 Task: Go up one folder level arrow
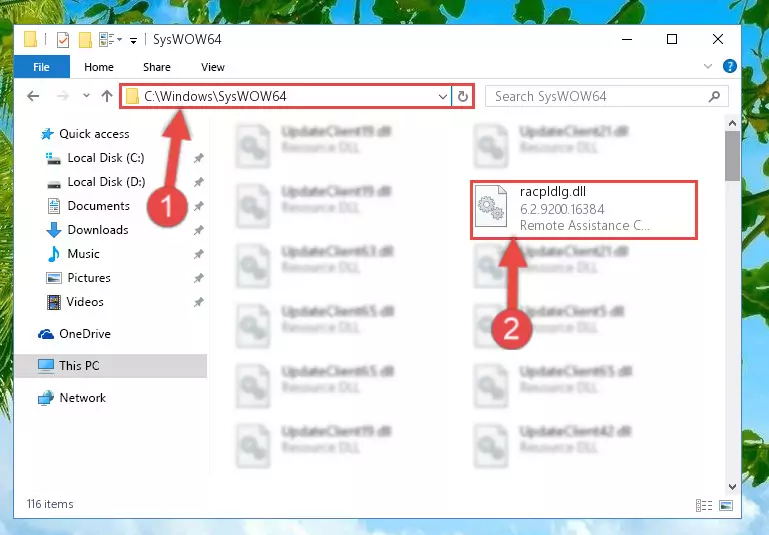pos(107,96)
